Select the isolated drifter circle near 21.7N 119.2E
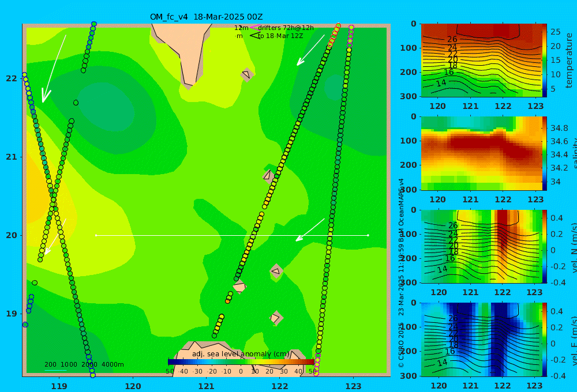The height and width of the screenshot is (392, 577). (76, 103)
